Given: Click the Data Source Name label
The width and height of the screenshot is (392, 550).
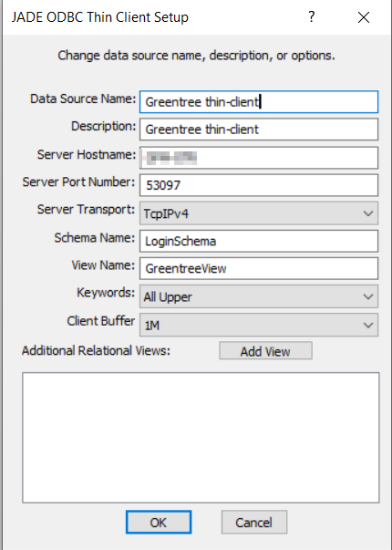Looking at the screenshot, I should 83,99.
